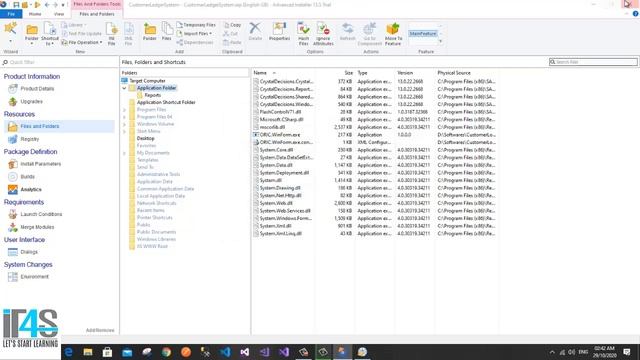Click the Shortcut to ribbon button
640x360 pixels.
click(50, 34)
